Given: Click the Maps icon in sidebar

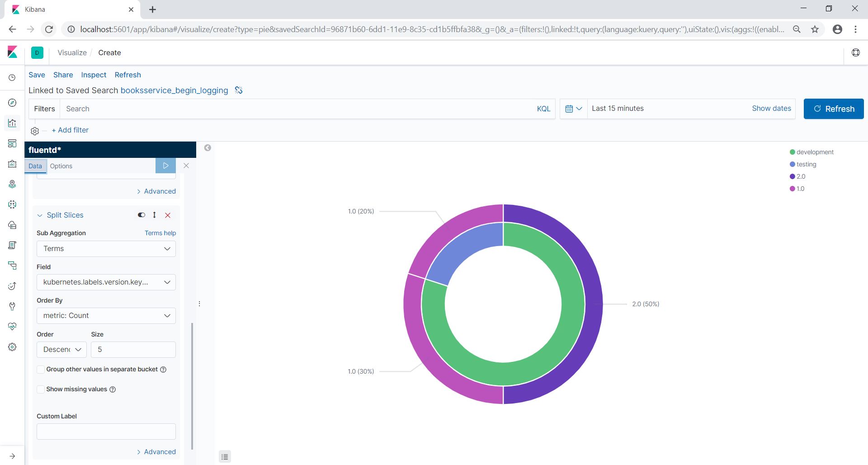Looking at the screenshot, I should 12,184.
